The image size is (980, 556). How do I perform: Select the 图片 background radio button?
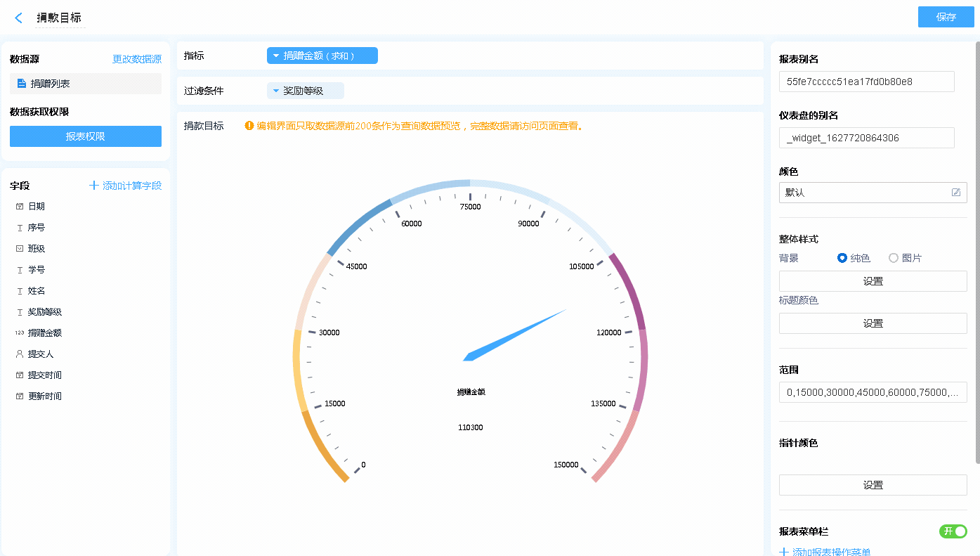pyautogui.click(x=894, y=258)
